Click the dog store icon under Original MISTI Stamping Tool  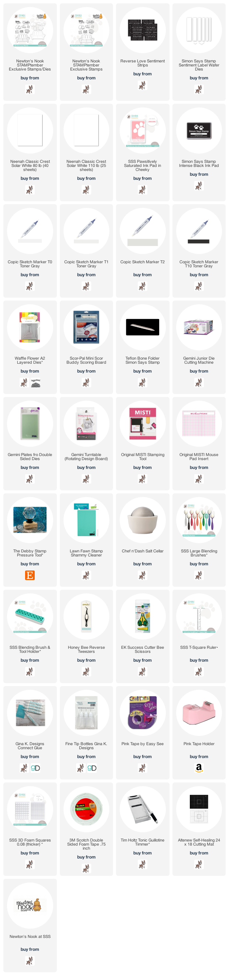click(x=142, y=479)
